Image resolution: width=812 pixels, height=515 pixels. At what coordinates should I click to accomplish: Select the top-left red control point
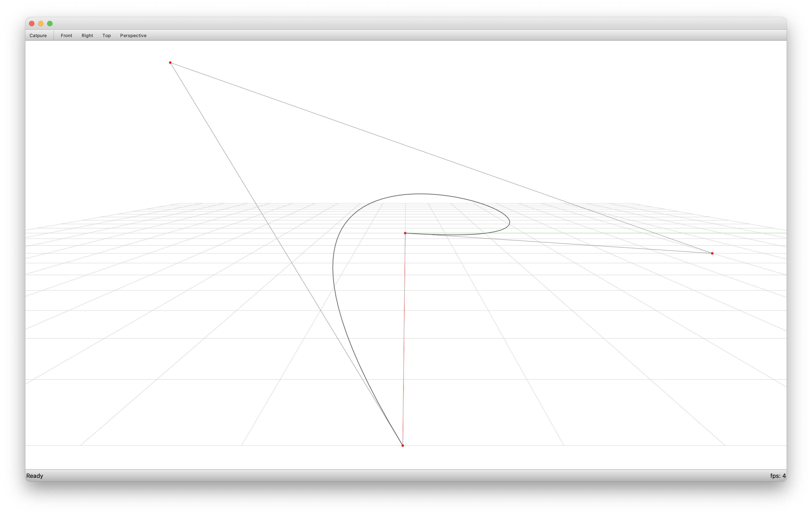[x=170, y=63]
